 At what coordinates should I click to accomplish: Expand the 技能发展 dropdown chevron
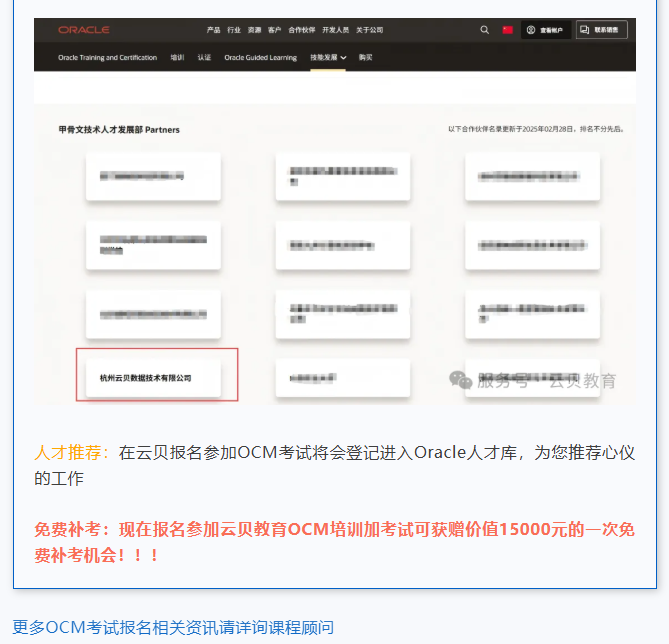point(343,58)
